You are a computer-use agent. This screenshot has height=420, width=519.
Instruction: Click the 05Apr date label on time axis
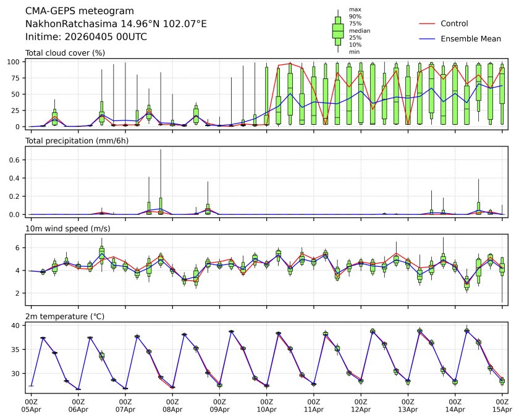click(31, 409)
